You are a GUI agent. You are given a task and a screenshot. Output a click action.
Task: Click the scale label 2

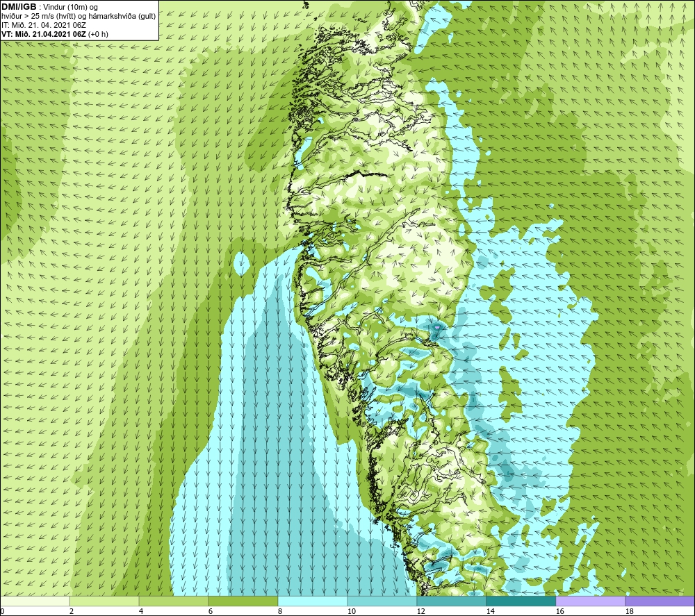coord(72,612)
